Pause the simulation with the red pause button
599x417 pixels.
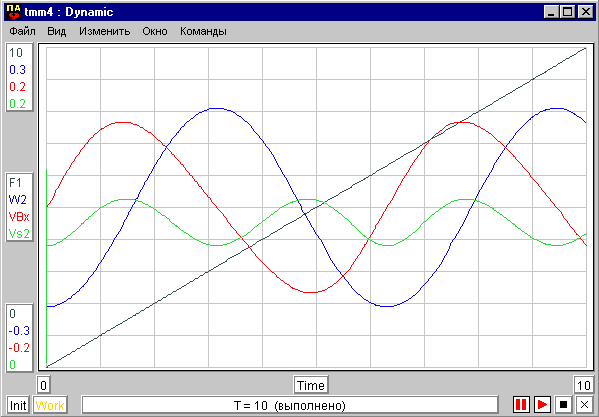point(521,404)
